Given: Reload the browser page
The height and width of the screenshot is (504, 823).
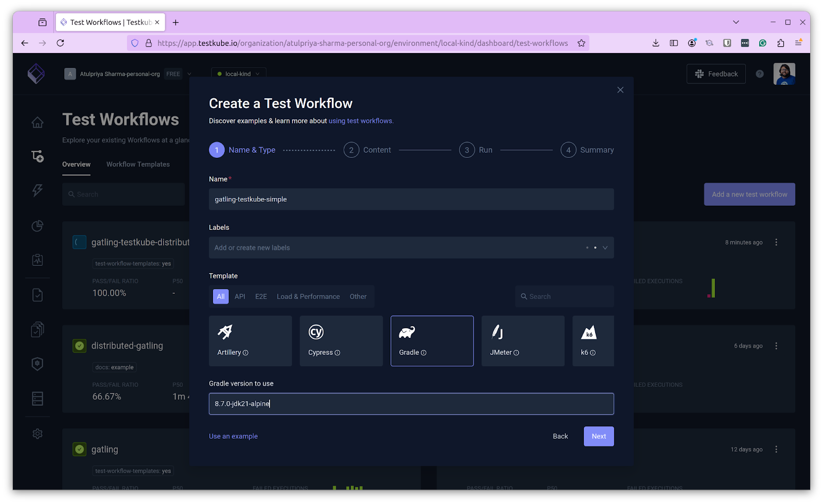Looking at the screenshot, I should pos(60,43).
